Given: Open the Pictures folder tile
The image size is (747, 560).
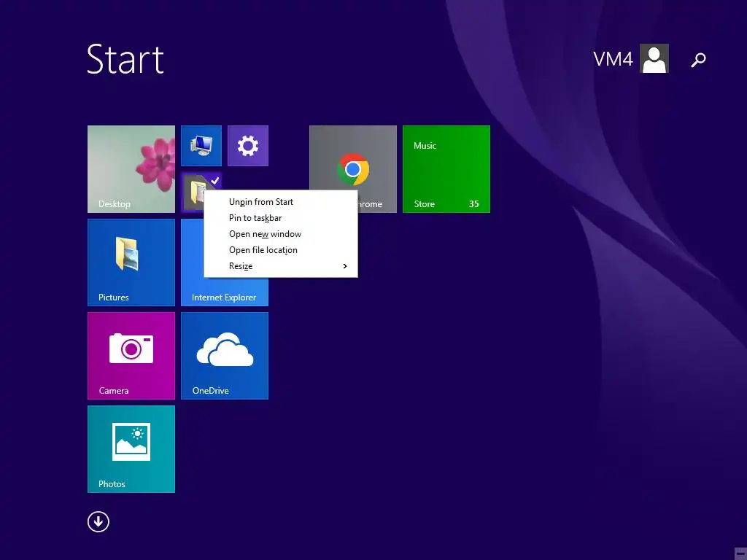Looking at the screenshot, I should (131, 262).
